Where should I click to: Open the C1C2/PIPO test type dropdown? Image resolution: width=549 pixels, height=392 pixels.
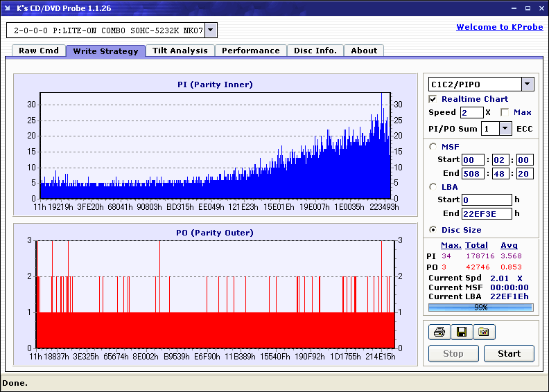click(x=528, y=84)
